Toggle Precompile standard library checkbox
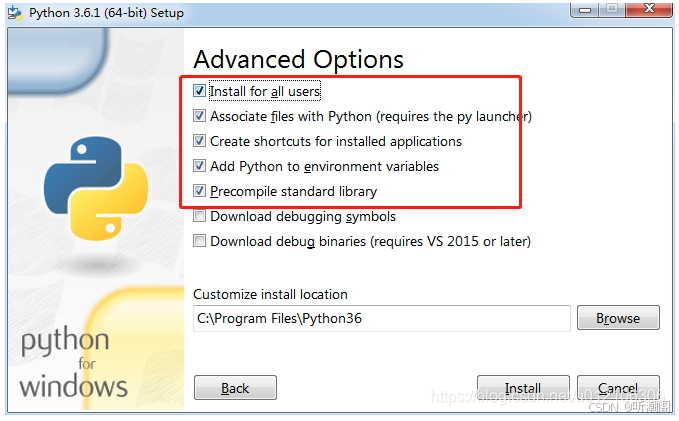This screenshot has width=679, height=421. tap(199, 191)
